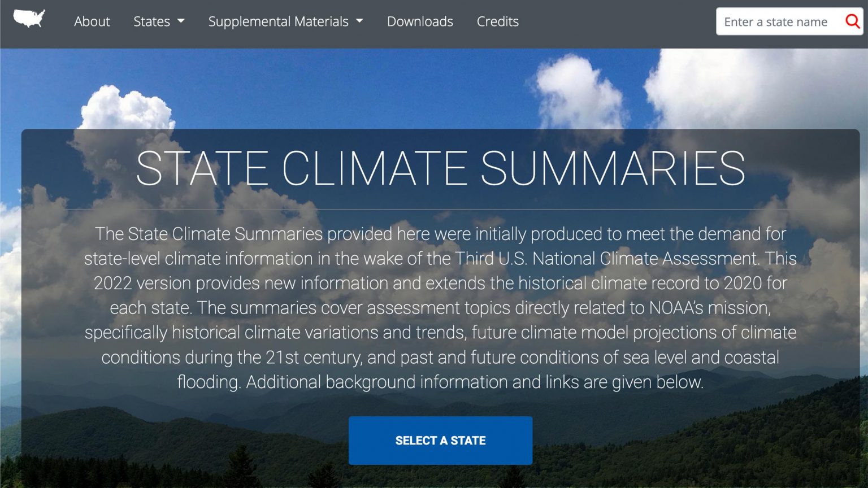Open the About page
The height and width of the screenshot is (488, 868).
tap(92, 21)
